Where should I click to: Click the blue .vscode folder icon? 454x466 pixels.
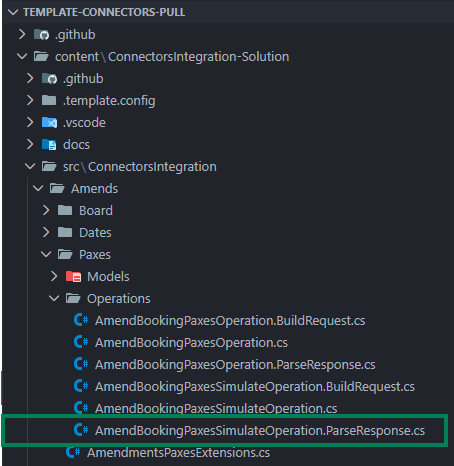click(49, 122)
